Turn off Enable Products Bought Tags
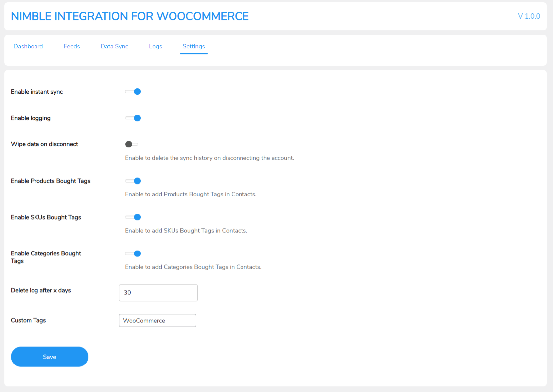Viewport: 553px width, 392px height. click(133, 181)
